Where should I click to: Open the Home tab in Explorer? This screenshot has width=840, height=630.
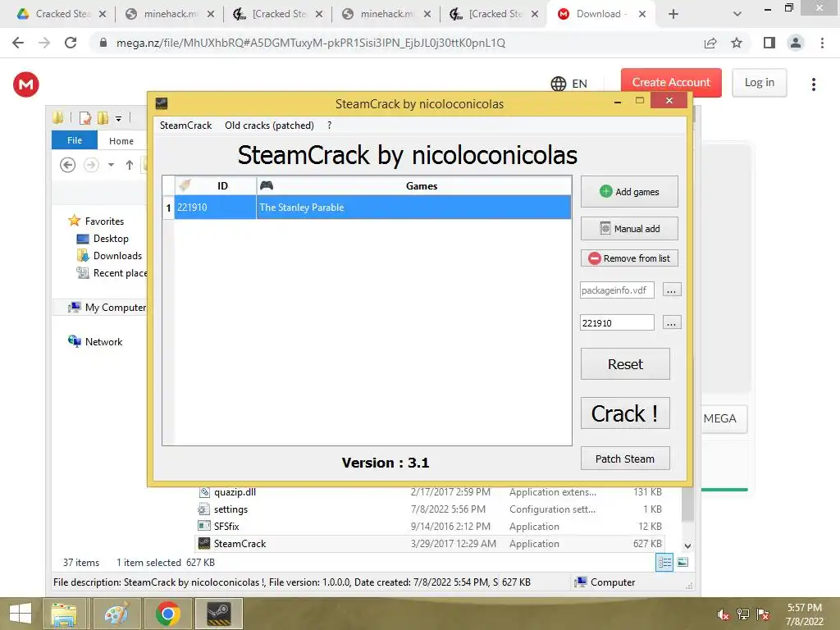pos(121,141)
